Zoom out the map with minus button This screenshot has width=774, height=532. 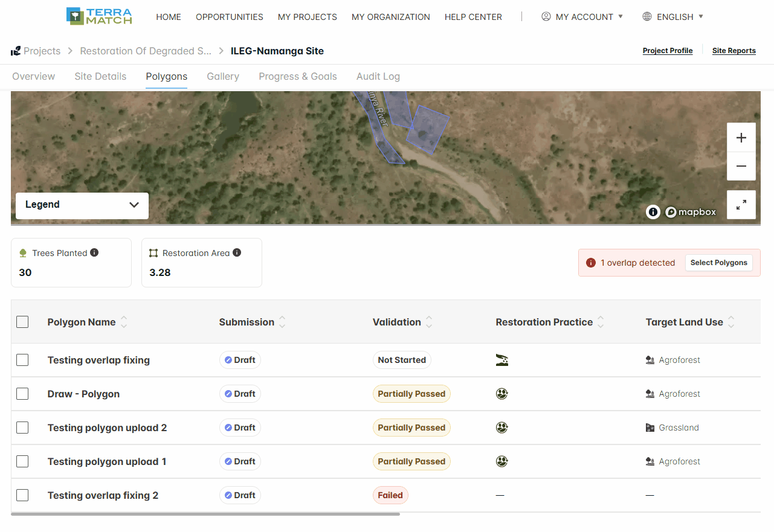(741, 166)
